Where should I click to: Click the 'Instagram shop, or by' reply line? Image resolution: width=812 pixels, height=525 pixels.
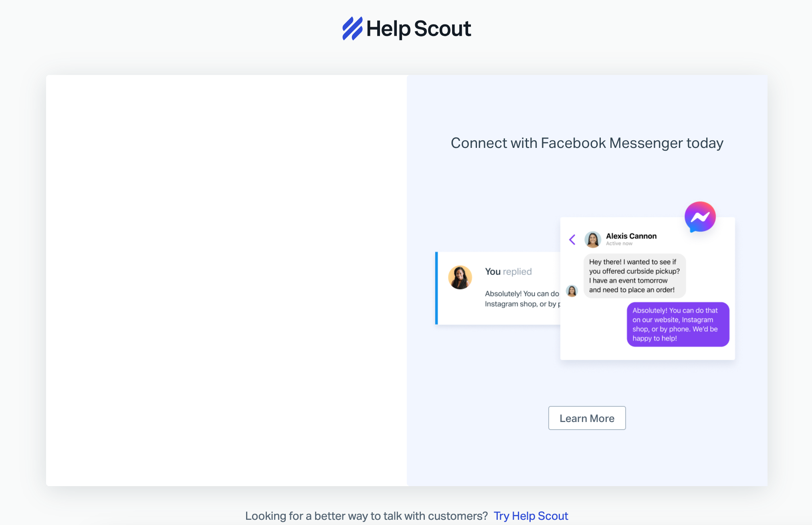pyautogui.click(x=523, y=304)
